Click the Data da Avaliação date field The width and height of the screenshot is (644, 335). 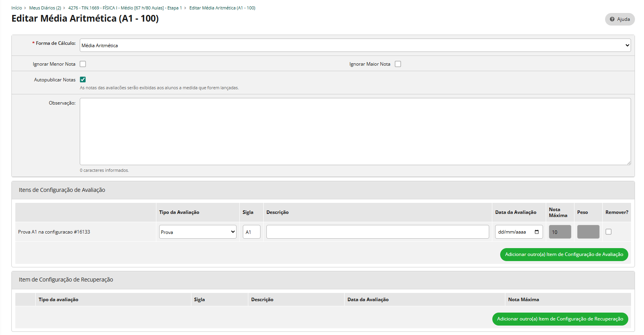click(513, 232)
